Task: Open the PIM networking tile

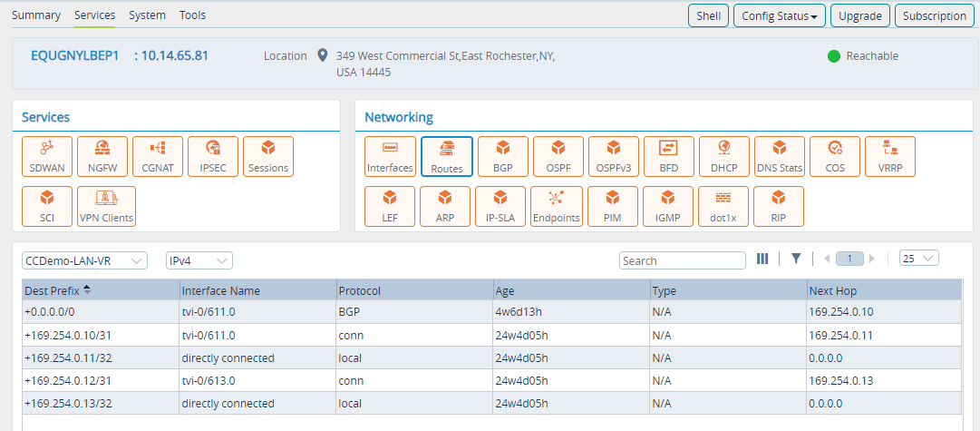Action: (x=613, y=207)
